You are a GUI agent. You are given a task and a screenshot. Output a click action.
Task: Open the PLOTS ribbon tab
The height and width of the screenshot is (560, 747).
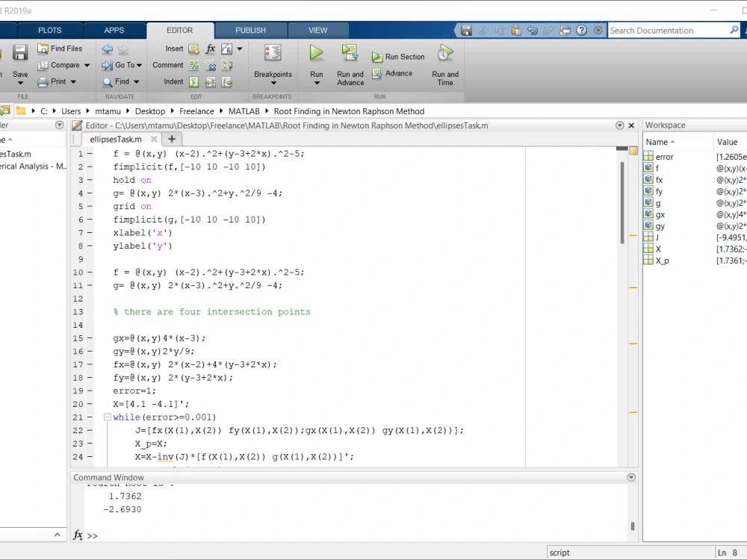[x=49, y=30]
